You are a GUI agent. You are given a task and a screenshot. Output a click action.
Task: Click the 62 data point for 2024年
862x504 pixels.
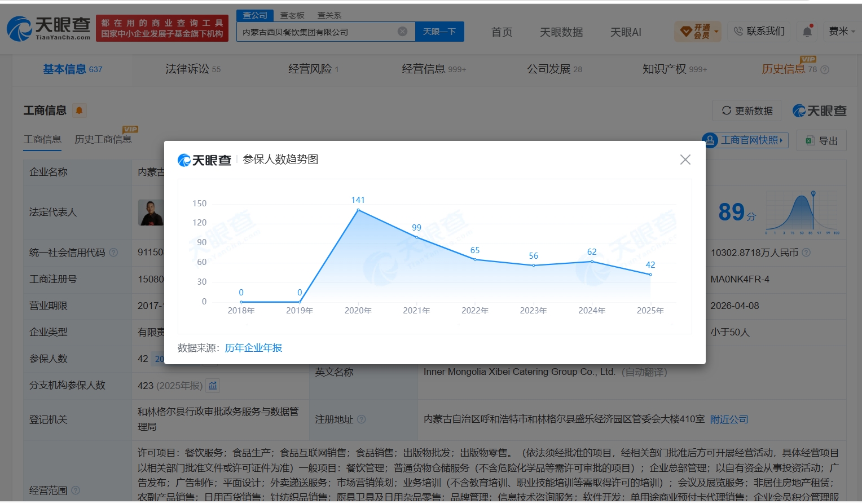pyautogui.click(x=592, y=262)
